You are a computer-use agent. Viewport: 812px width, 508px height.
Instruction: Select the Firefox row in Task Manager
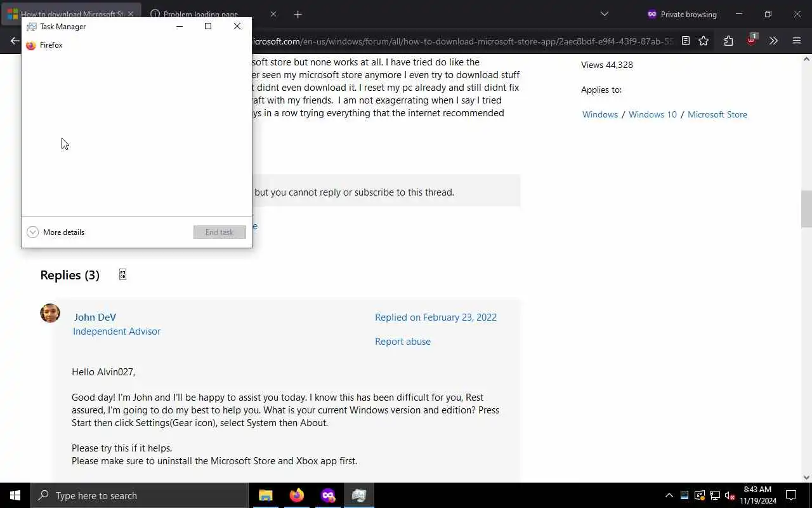tap(136, 45)
